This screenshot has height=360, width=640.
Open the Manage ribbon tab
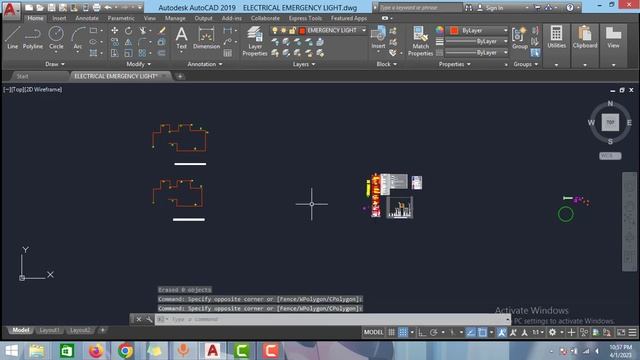coord(175,18)
